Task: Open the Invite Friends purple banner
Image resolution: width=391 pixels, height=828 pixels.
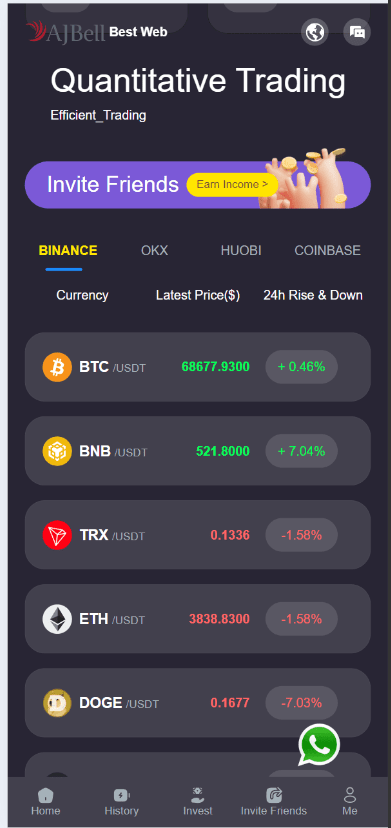Action: tap(198, 185)
